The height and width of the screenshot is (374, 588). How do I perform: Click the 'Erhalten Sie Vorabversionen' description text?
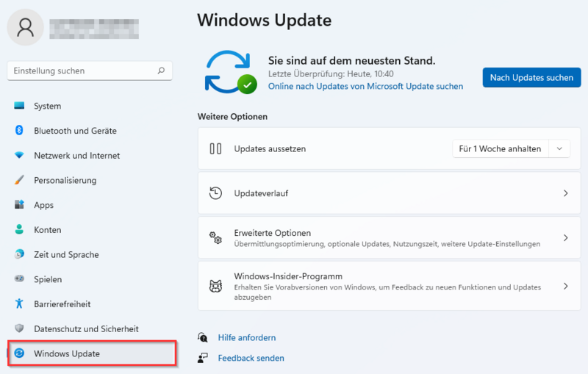coord(387,292)
